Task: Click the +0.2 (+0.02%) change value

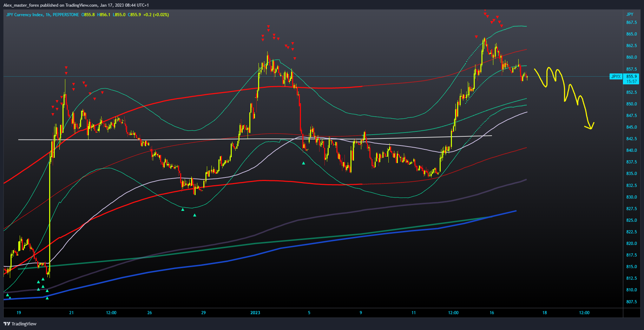Action: click(156, 15)
